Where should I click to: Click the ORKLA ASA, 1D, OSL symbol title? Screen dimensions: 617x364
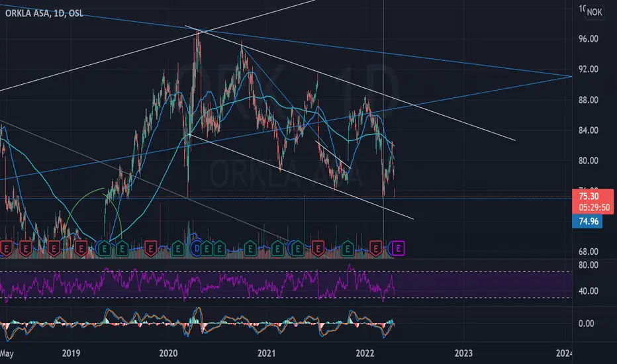[x=44, y=13]
